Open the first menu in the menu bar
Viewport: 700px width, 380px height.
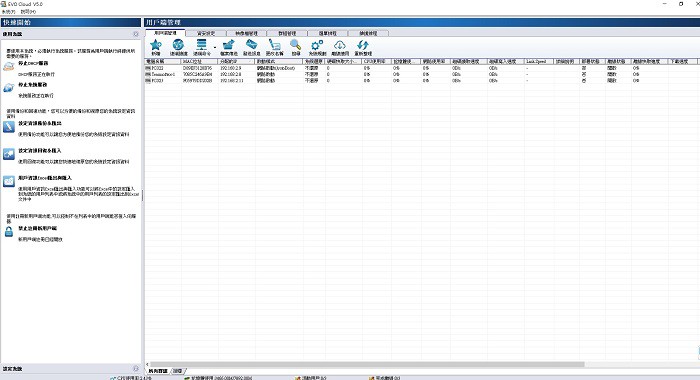9,12
